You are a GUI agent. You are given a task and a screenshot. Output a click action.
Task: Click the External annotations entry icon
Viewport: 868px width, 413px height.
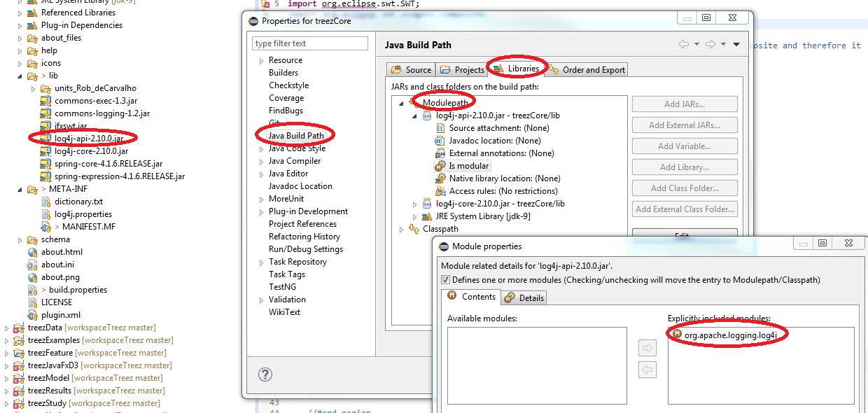pyautogui.click(x=440, y=153)
